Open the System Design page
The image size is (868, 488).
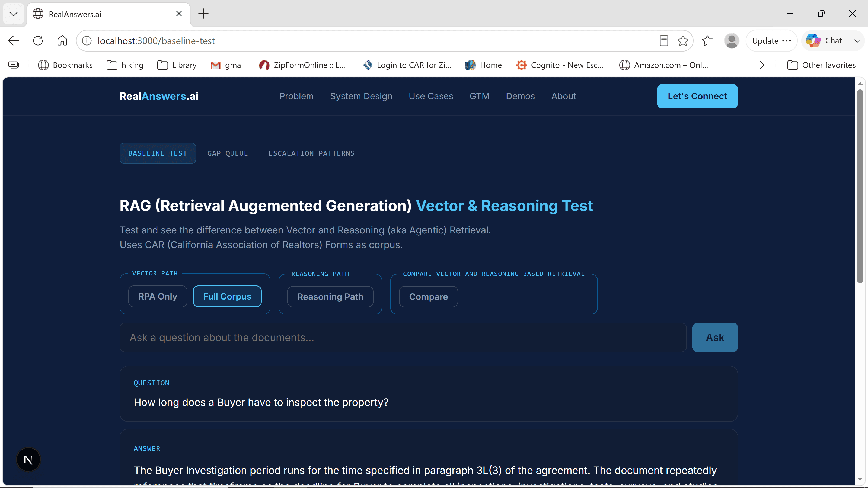point(361,96)
